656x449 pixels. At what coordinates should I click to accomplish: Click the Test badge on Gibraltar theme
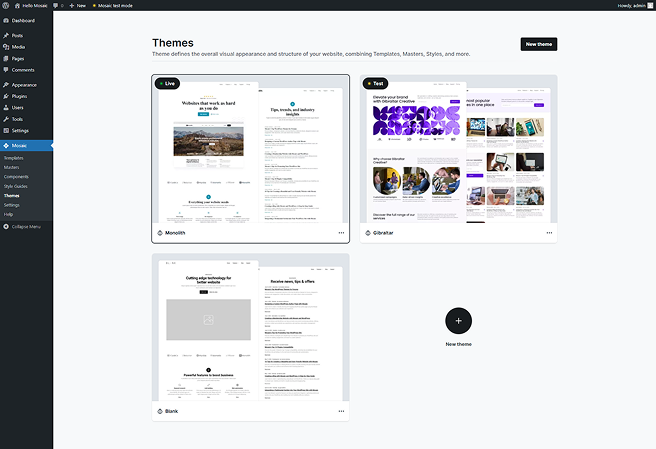tap(375, 84)
